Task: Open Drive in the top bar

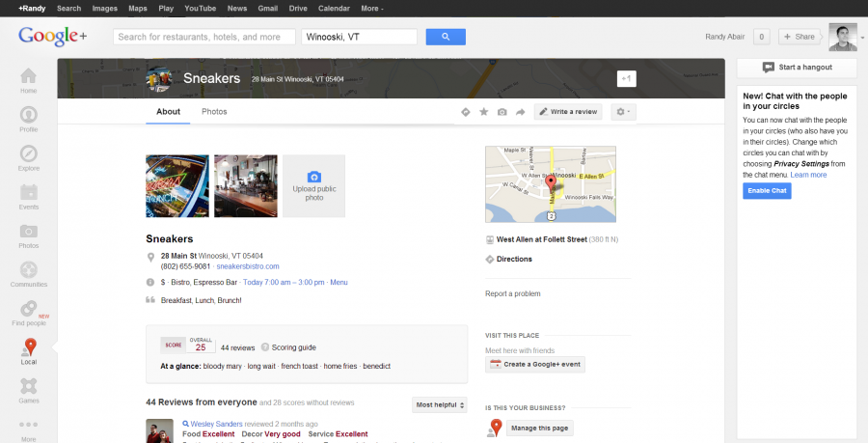Action: [x=298, y=9]
